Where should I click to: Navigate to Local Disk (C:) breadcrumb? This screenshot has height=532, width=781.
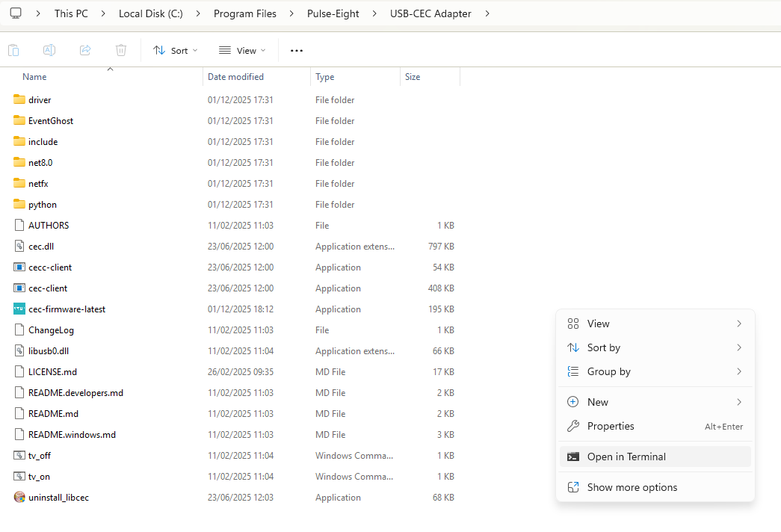150,13
